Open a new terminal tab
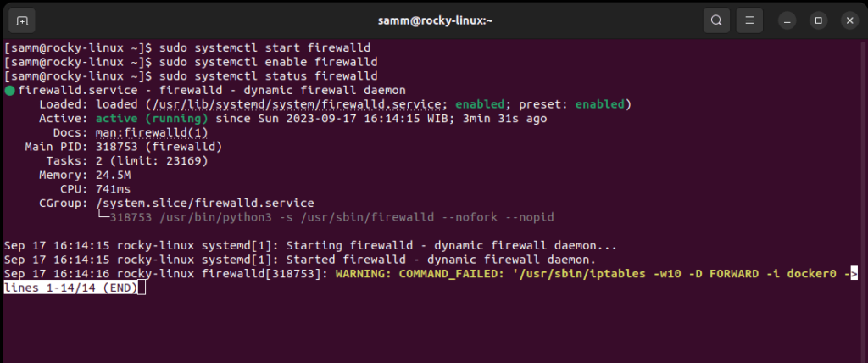 pos(22,21)
